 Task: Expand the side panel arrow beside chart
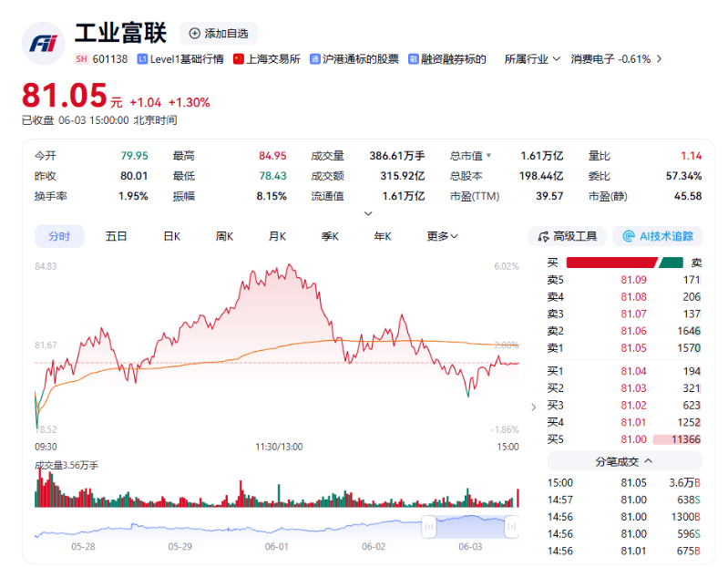click(533, 407)
